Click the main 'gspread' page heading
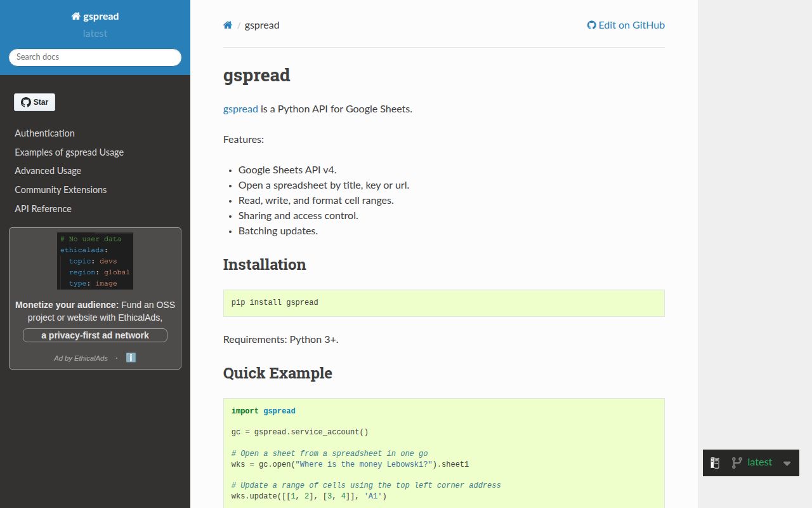This screenshot has width=812, height=508. [257, 75]
